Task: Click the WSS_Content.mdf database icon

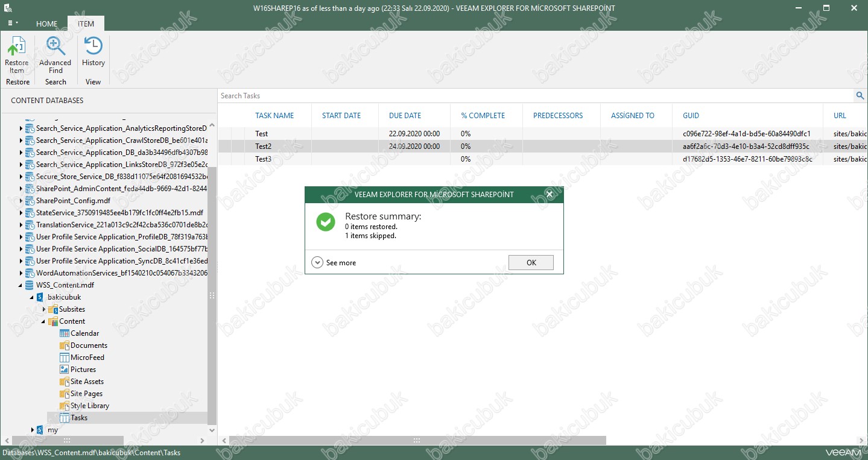Action: click(x=30, y=285)
